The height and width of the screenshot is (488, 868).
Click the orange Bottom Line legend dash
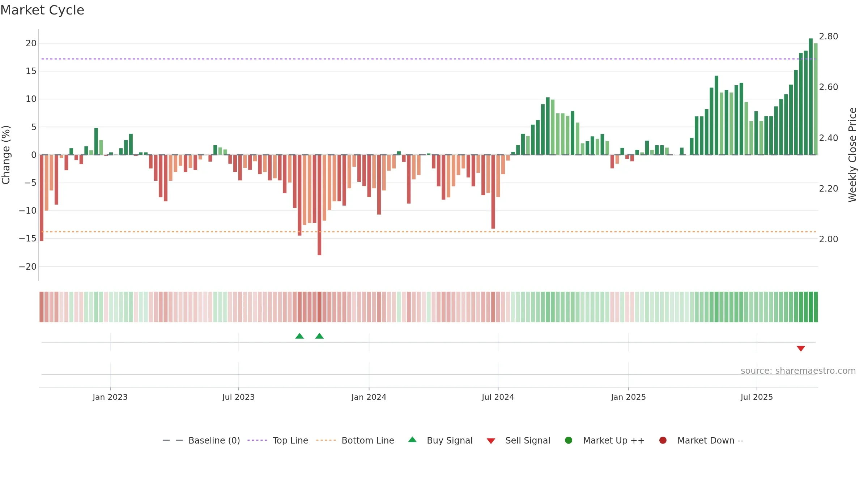(x=326, y=440)
